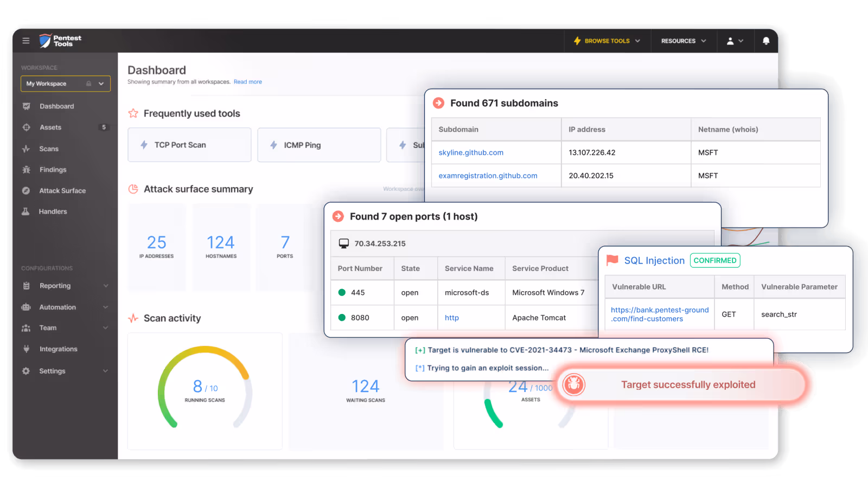The width and height of the screenshot is (868, 488).
Task: Open the user account menu
Action: [735, 41]
